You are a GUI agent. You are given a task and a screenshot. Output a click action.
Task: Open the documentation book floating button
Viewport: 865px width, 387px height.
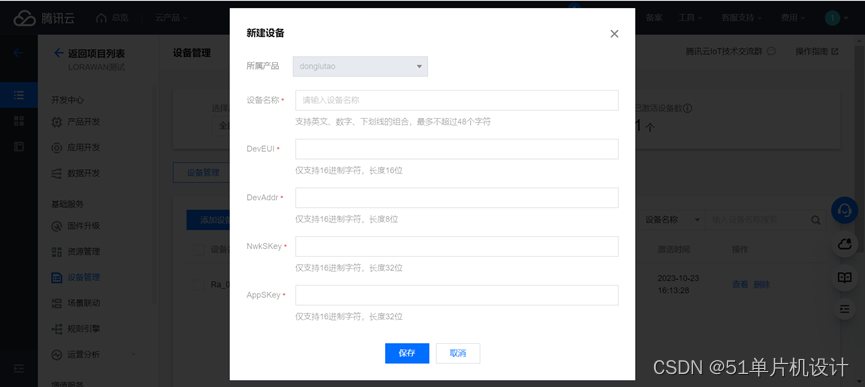845,277
